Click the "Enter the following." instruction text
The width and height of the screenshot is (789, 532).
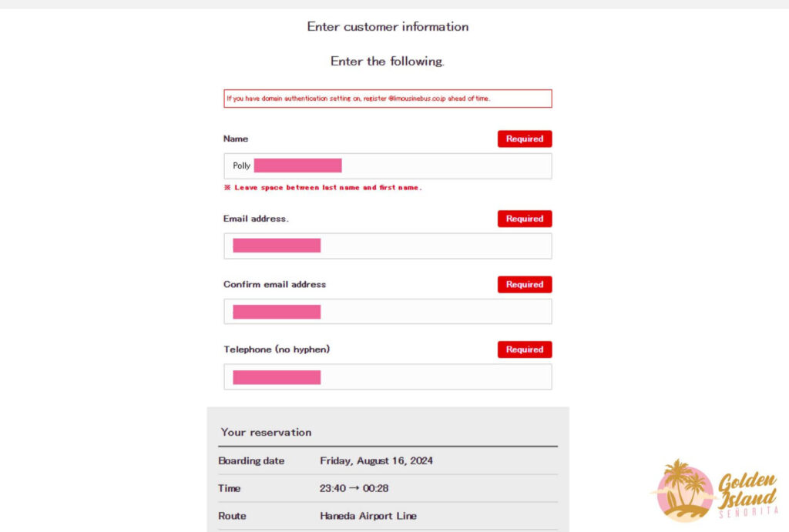click(x=388, y=62)
